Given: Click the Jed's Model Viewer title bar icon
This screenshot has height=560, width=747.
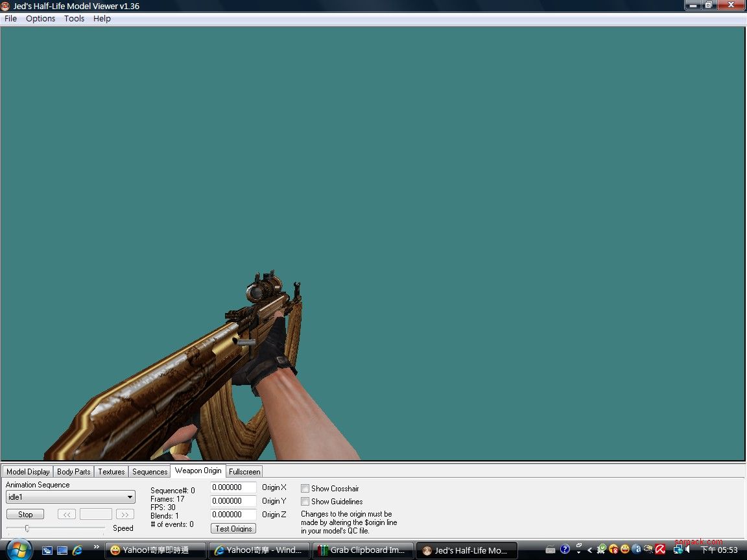Looking at the screenshot, I should click(6, 6).
